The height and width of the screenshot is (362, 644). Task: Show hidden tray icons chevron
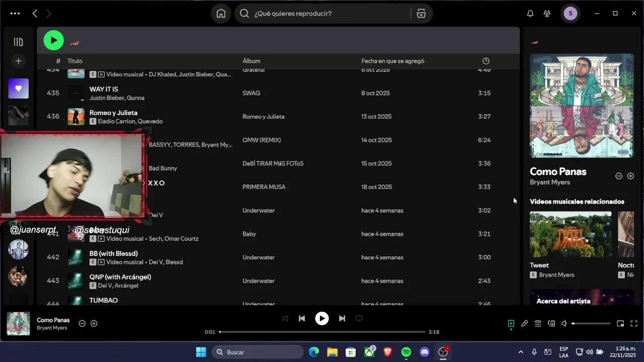coord(520,352)
